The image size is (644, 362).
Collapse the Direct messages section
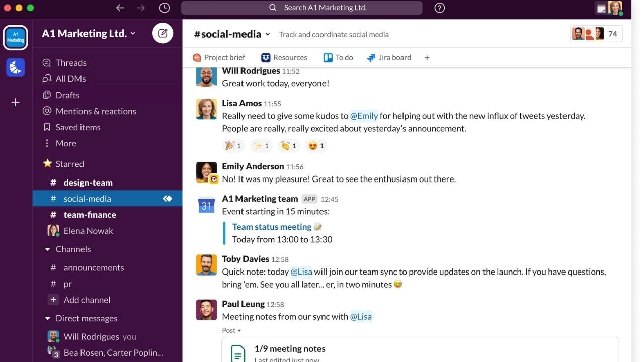[x=48, y=318]
